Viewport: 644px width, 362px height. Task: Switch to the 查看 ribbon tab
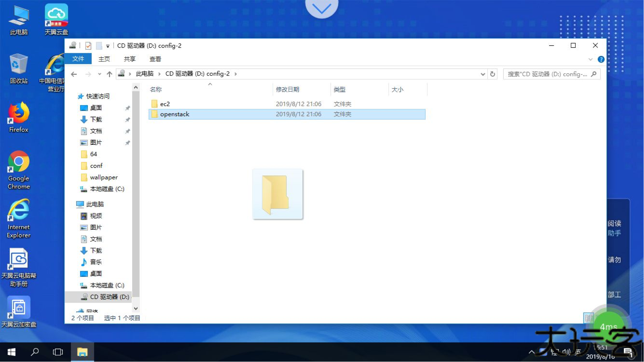coord(155,59)
